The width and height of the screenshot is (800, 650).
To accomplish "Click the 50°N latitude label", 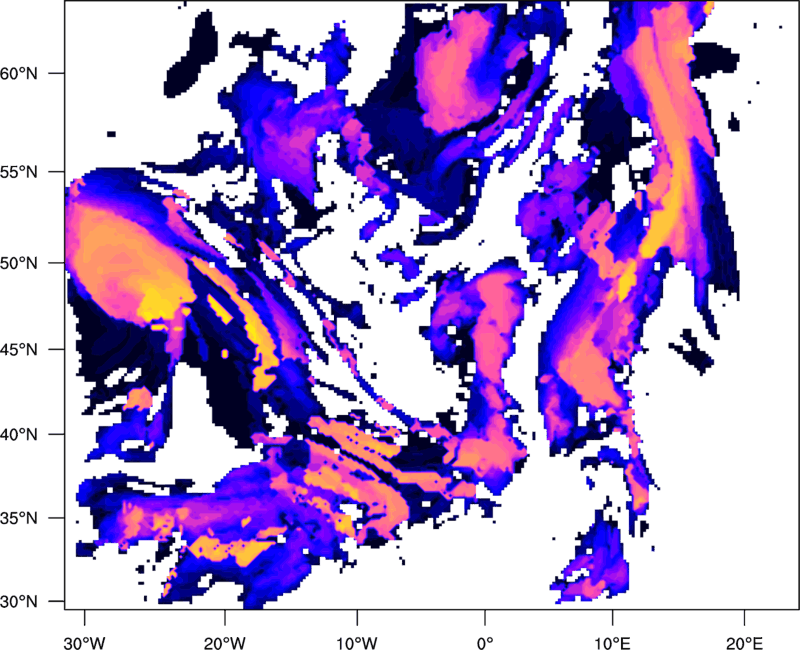I will tap(19, 263).
